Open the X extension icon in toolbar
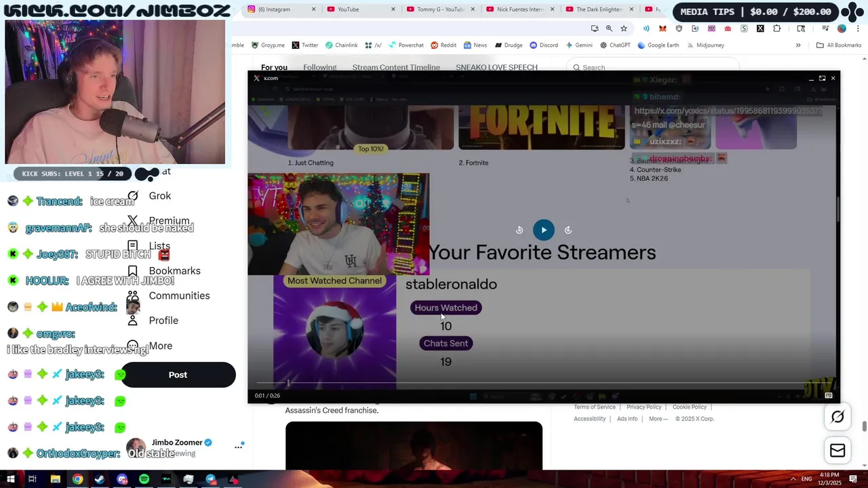This screenshot has height=488, width=868. (760, 28)
